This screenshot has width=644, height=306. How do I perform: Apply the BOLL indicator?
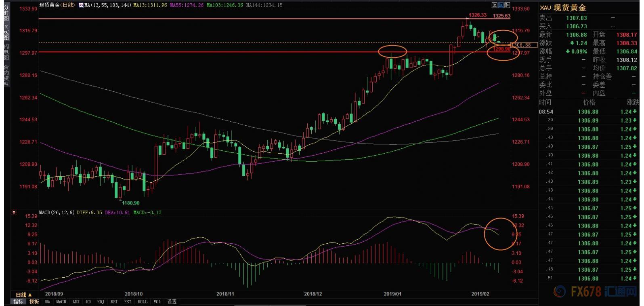pos(143,302)
